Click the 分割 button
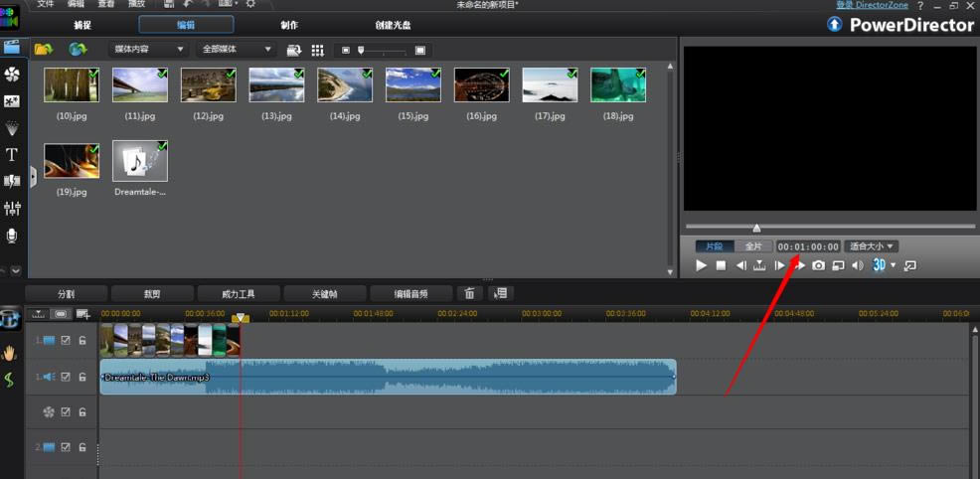 pyautogui.click(x=67, y=293)
